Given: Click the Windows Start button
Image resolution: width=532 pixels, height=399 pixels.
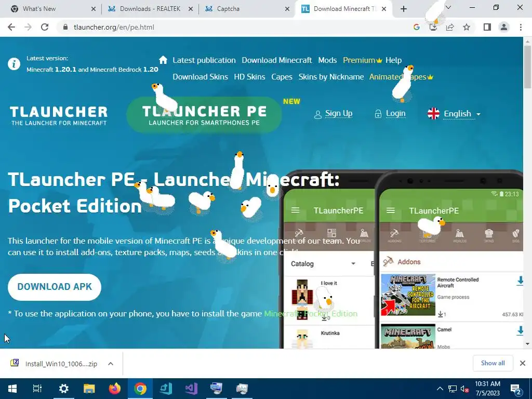Looking at the screenshot, I should tap(12, 389).
